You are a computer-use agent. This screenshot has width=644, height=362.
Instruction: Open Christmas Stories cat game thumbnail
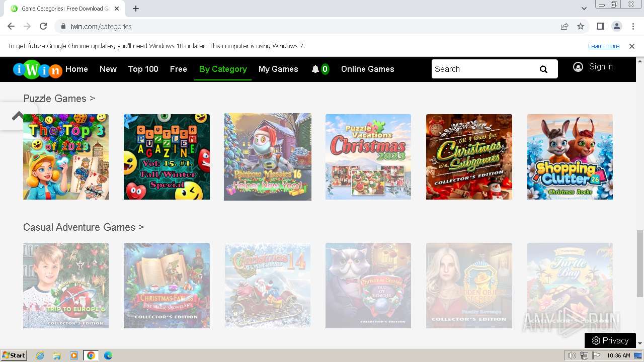368,286
